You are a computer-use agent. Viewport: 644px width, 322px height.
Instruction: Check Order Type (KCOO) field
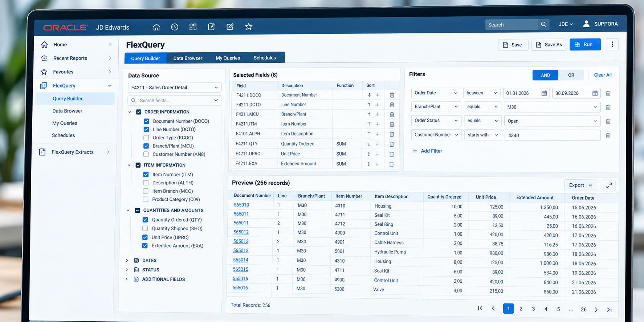(x=146, y=138)
